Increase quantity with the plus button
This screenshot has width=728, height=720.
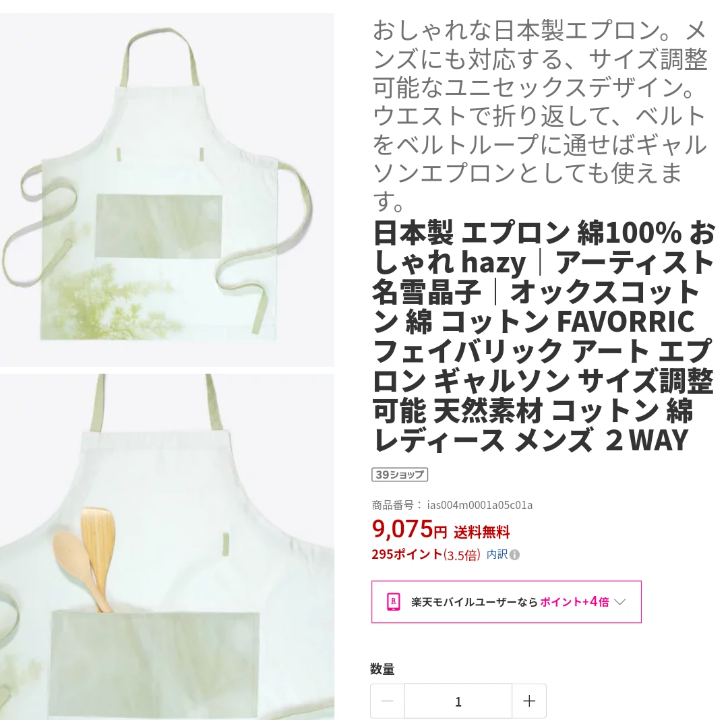click(x=529, y=701)
